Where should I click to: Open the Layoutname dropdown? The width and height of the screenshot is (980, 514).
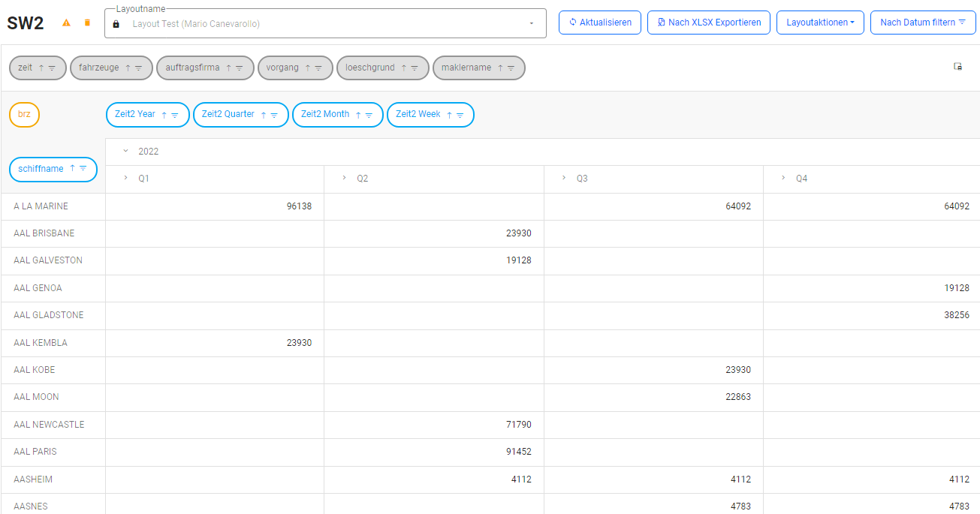pyautogui.click(x=532, y=24)
